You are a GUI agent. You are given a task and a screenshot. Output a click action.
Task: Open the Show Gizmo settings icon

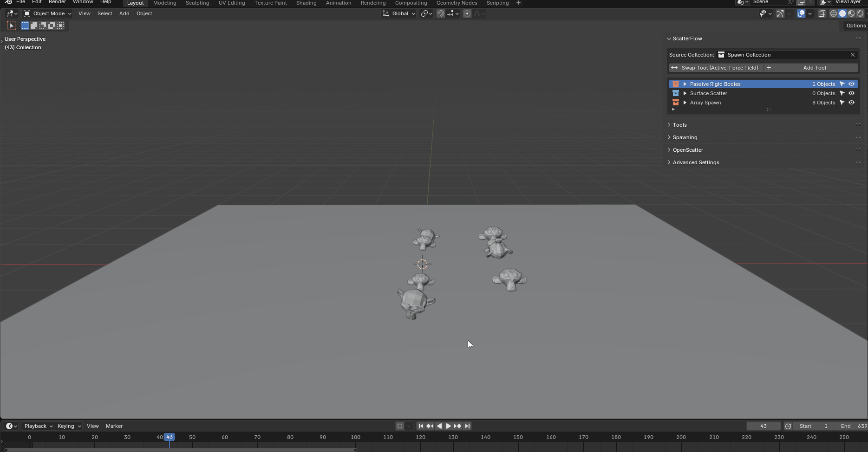coord(788,13)
